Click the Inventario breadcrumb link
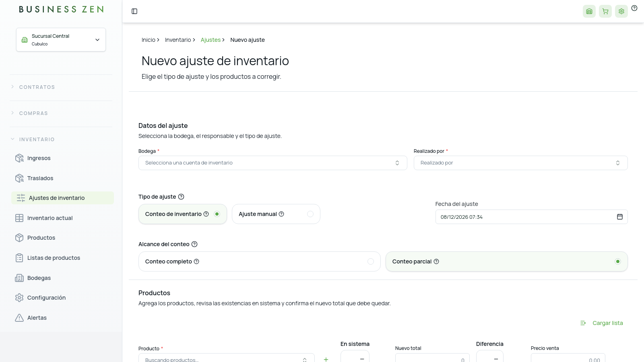 178,40
